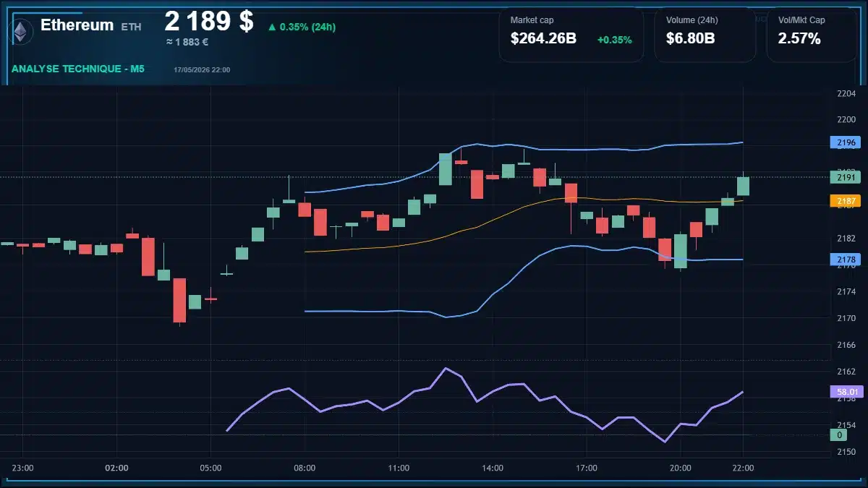This screenshot has width=868, height=488.
Task: Click the bold "02:00" time axis label
Action: point(116,468)
